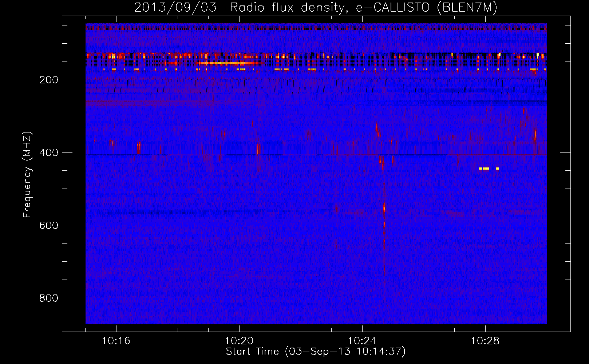Click the 10:20 time tick label
The image size is (589, 364).
239,341
